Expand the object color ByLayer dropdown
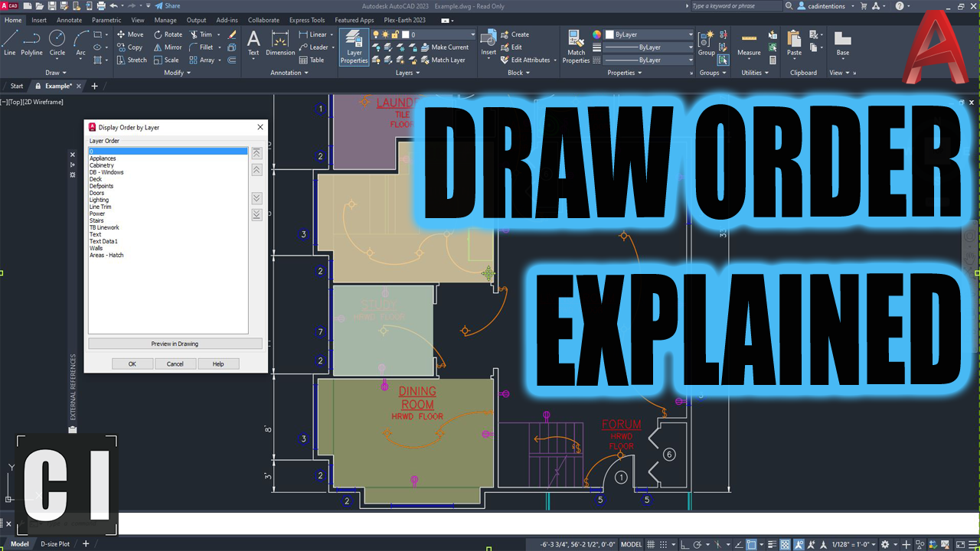The image size is (980, 551). [x=689, y=34]
